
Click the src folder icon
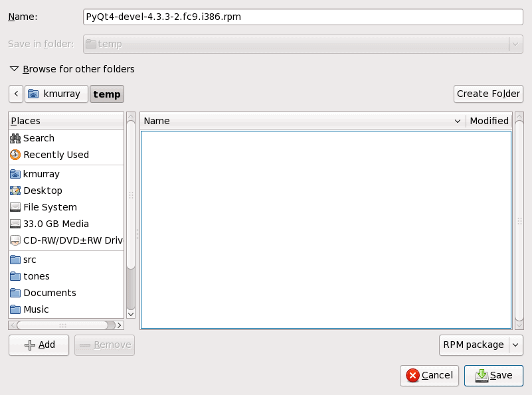[16, 260]
